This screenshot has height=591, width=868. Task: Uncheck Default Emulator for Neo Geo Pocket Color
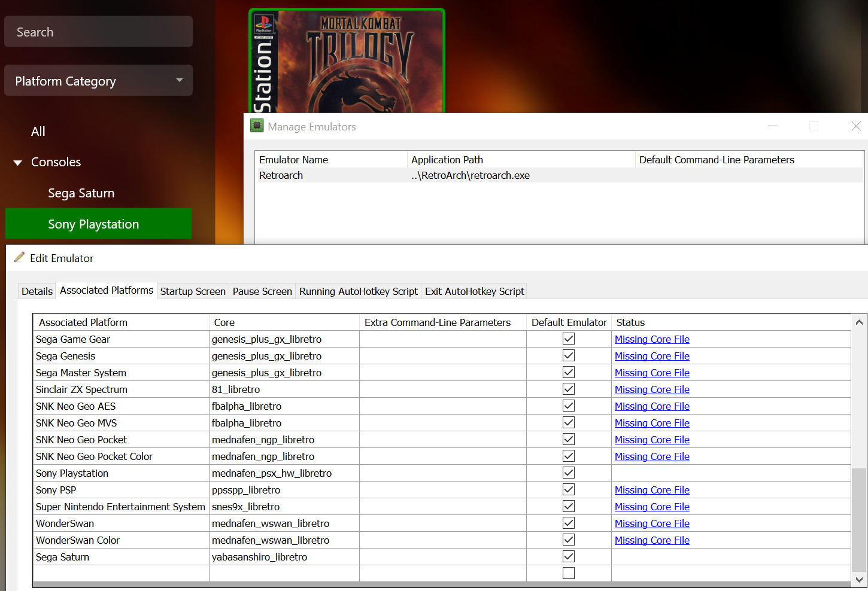click(x=569, y=456)
